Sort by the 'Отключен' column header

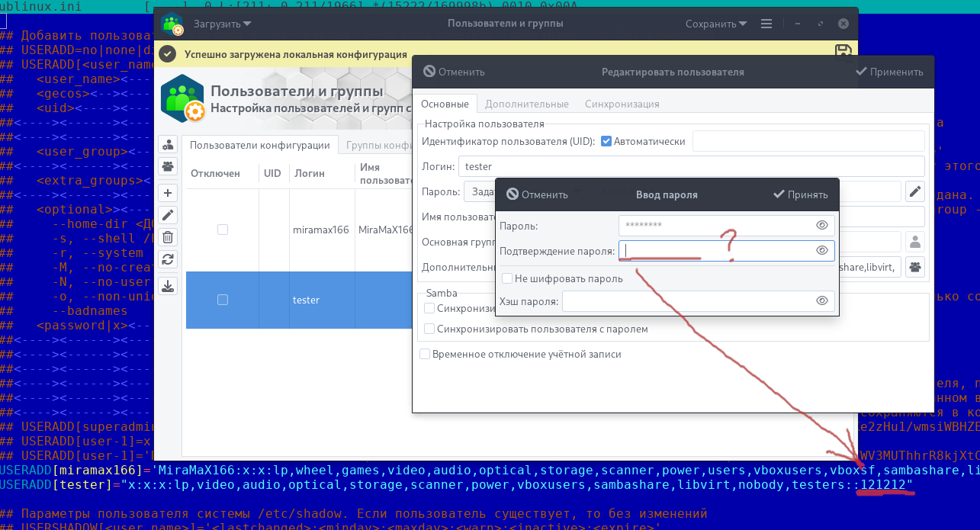215,173
